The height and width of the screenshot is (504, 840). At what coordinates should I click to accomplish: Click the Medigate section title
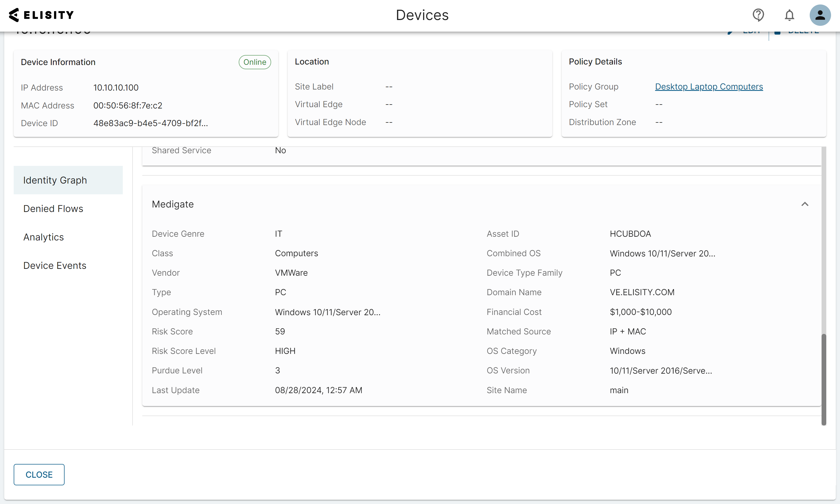click(173, 204)
